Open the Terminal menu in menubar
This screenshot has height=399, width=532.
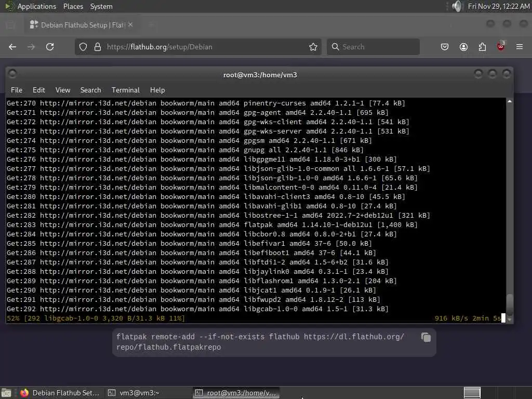tap(126, 90)
